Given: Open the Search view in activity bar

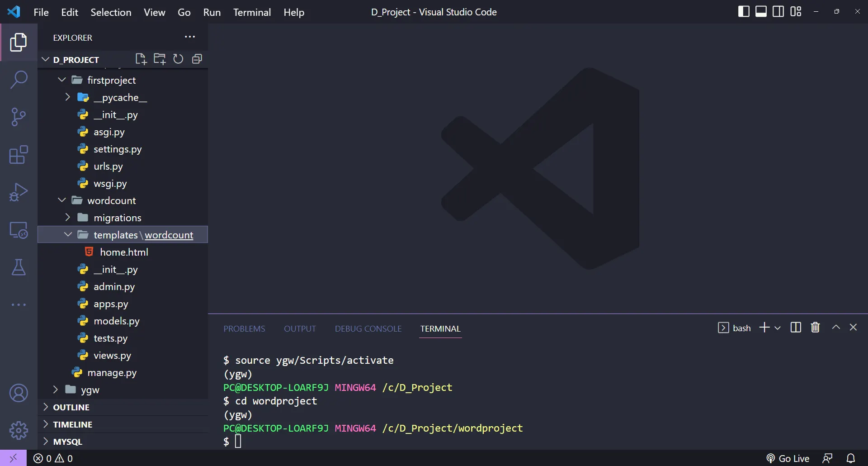Looking at the screenshot, I should pyautogui.click(x=19, y=80).
